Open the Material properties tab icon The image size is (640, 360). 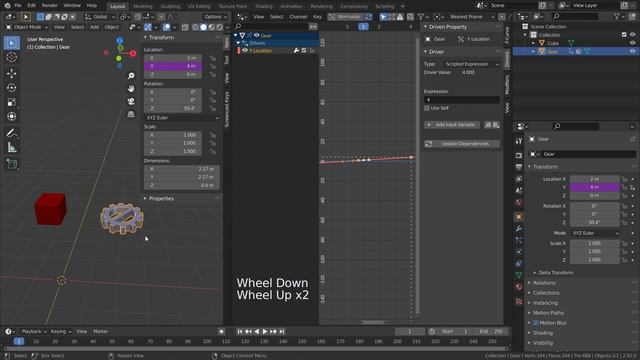(519, 287)
